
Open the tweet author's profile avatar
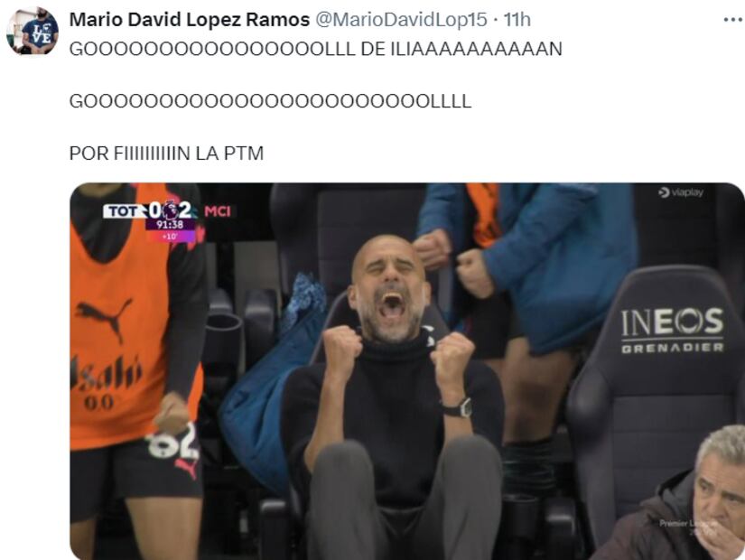(x=32, y=32)
